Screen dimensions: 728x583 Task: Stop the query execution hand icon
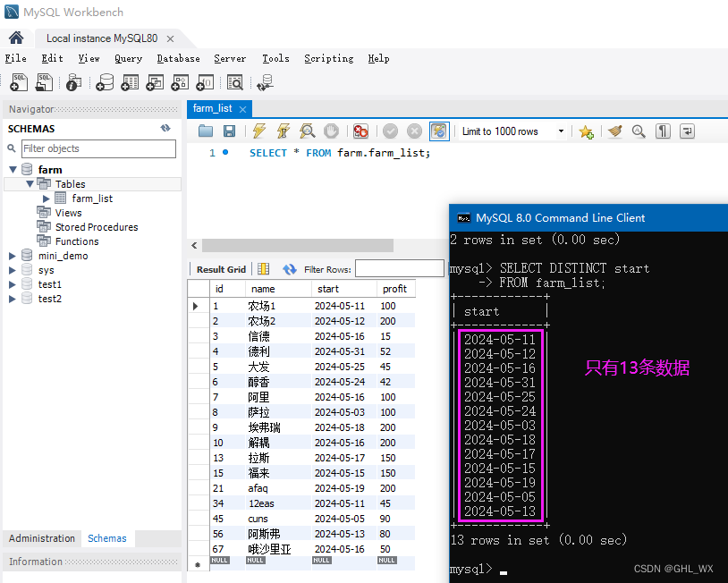(x=331, y=131)
